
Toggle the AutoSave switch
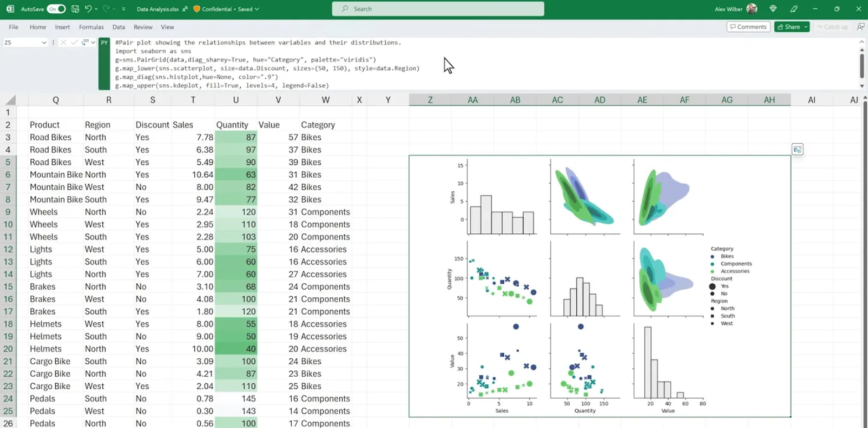[x=56, y=9]
